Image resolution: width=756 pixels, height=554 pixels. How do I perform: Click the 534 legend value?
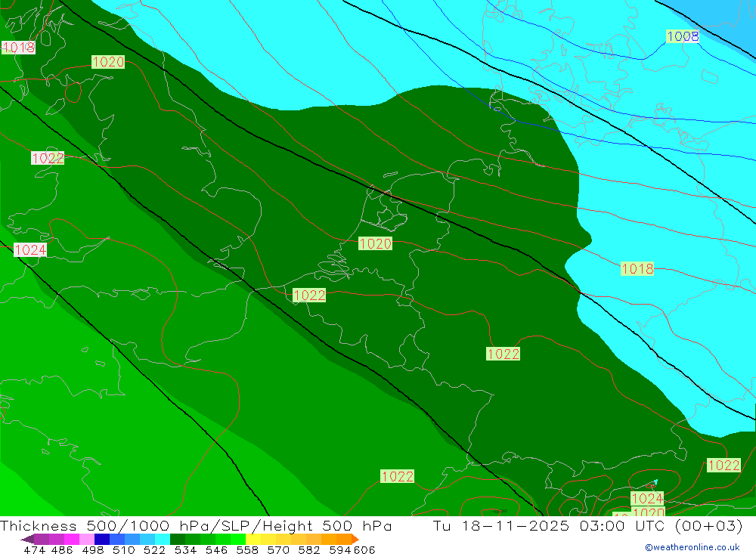point(186,550)
